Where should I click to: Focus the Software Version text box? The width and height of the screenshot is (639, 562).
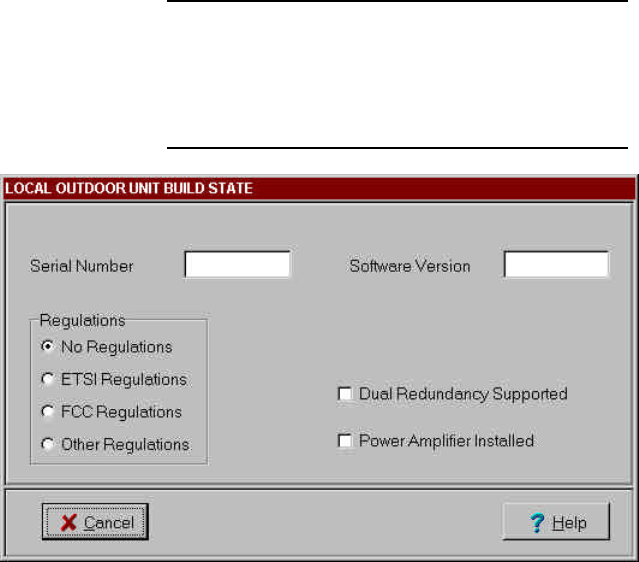pyautogui.click(x=557, y=264)
